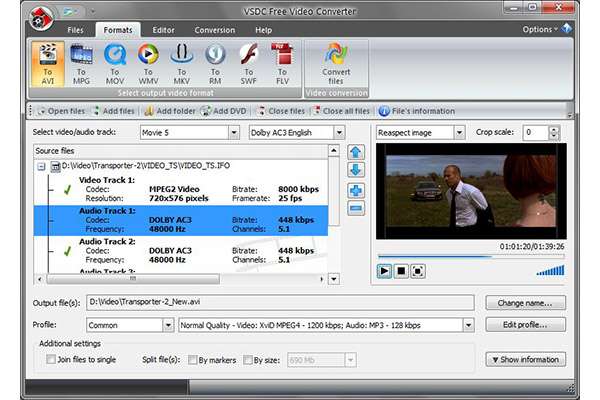600x400 pixels.
Task: Toggle the split By markers checkbox
Action: pyautogui.click(x=191, y=359)
